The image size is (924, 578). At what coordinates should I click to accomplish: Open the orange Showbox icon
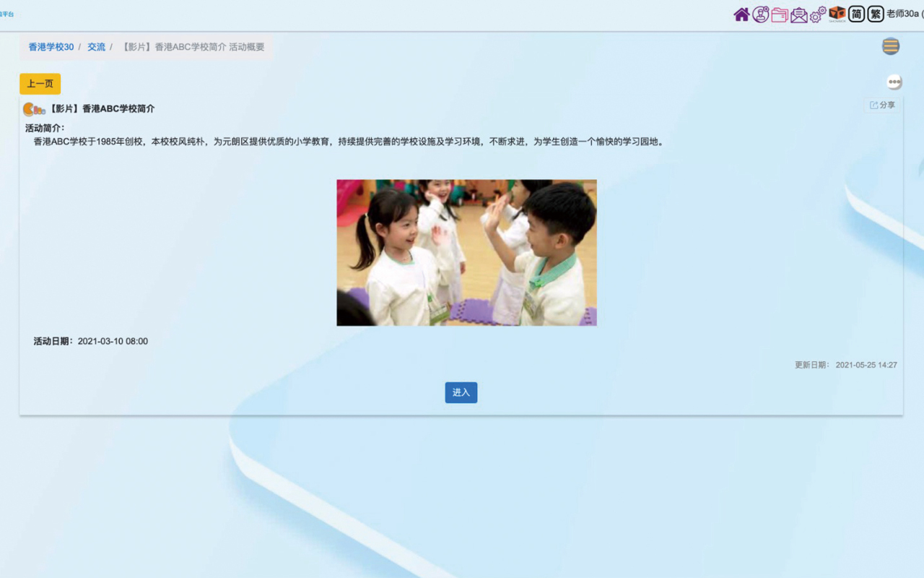coord(837,14)
